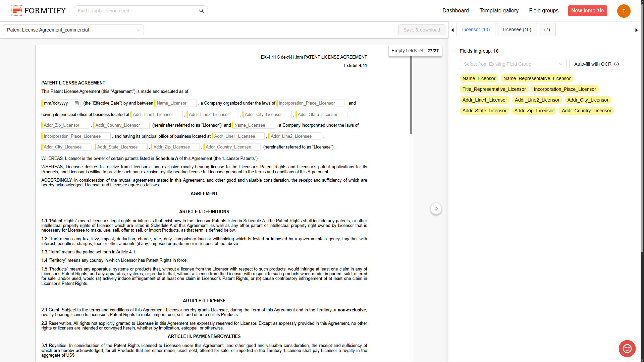
Task: Open Select from Existing Field Group dropdown
Action: coord(513,64)
